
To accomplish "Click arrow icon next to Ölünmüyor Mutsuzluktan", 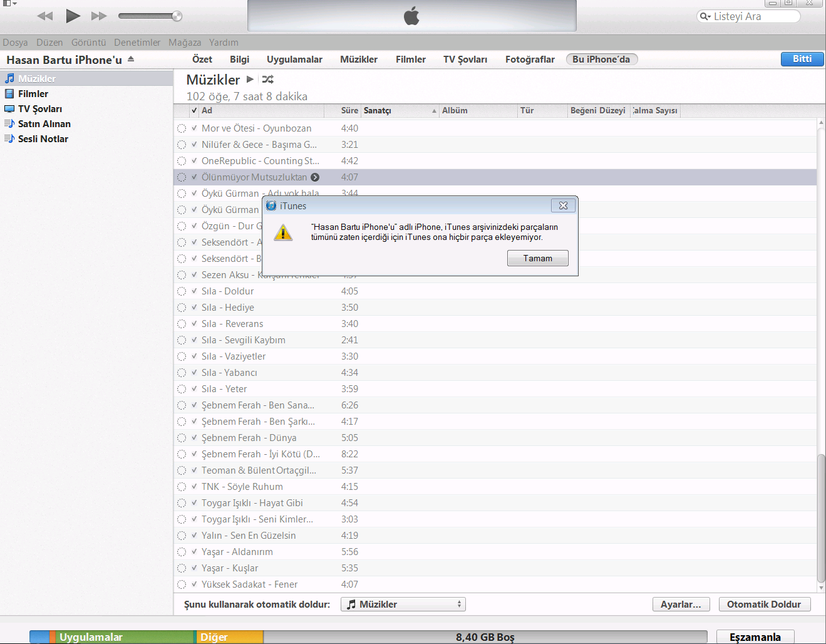I will pos(315,177).
